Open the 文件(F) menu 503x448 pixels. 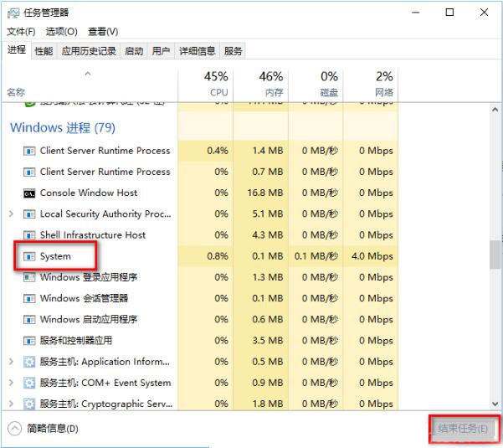click(21, 32)
